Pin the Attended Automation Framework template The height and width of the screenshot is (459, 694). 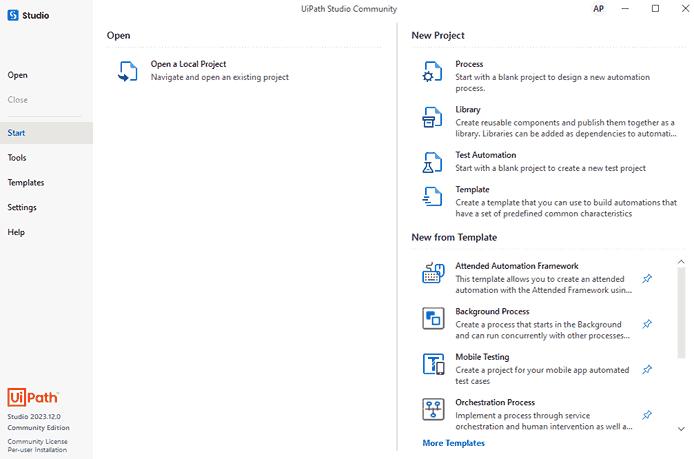[647, 279]
